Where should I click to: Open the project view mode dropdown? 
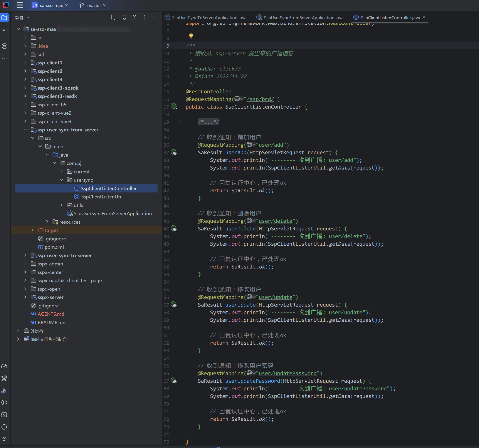[x=22, y=18]
